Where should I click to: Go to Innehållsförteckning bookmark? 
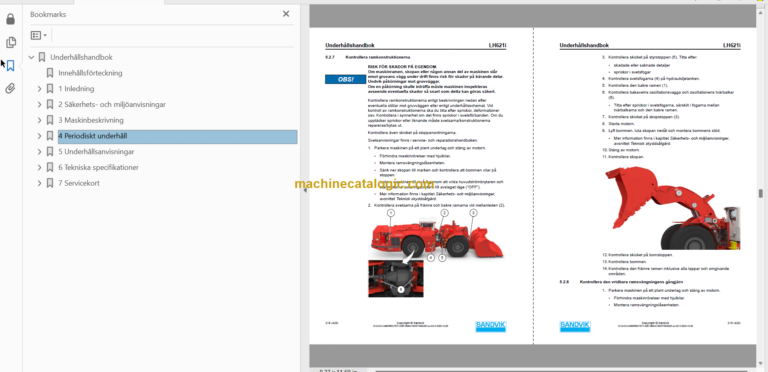(x=90, y=73)
